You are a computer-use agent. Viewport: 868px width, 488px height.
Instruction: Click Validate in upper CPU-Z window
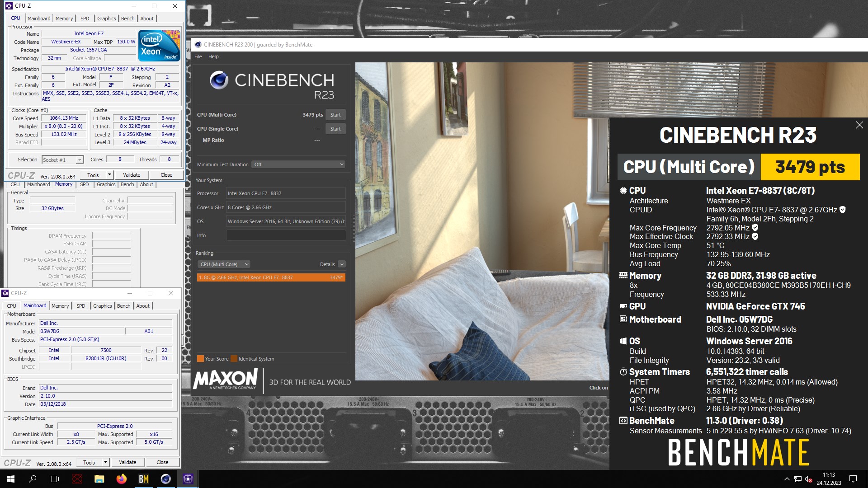[132, 175]
